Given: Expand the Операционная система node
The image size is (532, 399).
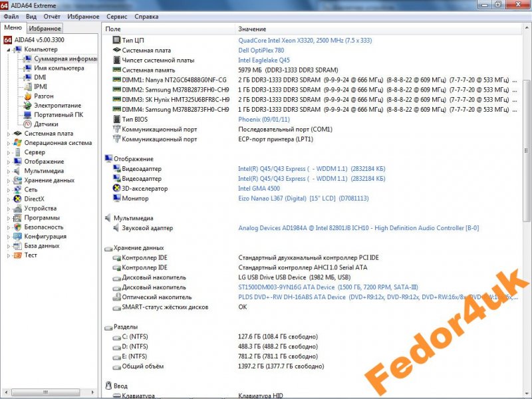Looking at the screenshot, I should 9,143.
